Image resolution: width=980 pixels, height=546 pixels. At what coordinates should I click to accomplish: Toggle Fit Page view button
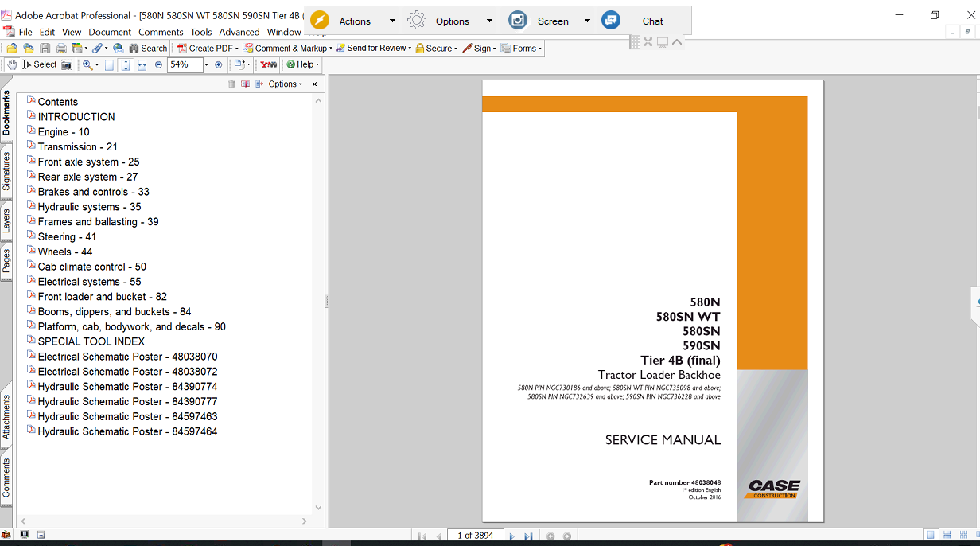click(x=126, y=65)
